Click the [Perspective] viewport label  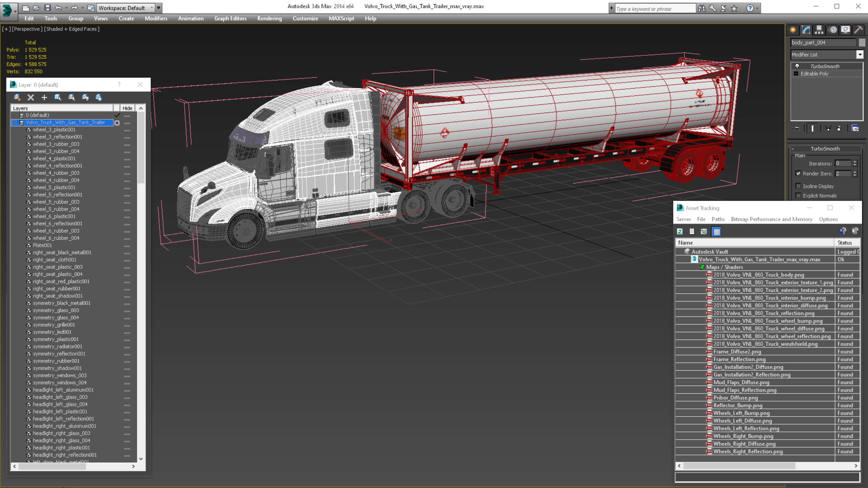(27, 29)
